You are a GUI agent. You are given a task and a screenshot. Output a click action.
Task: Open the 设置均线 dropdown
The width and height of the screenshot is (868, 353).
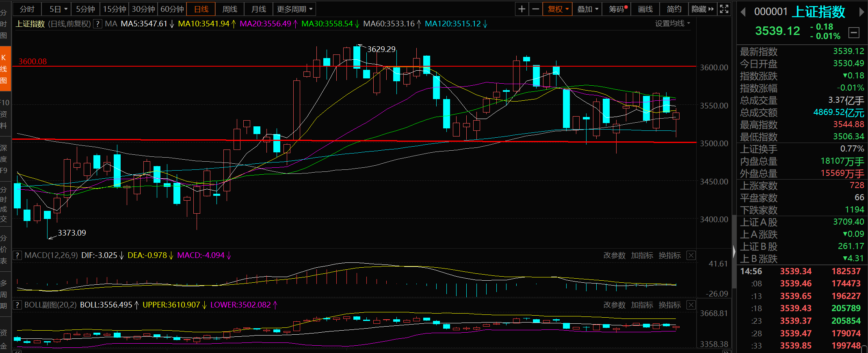672,24
